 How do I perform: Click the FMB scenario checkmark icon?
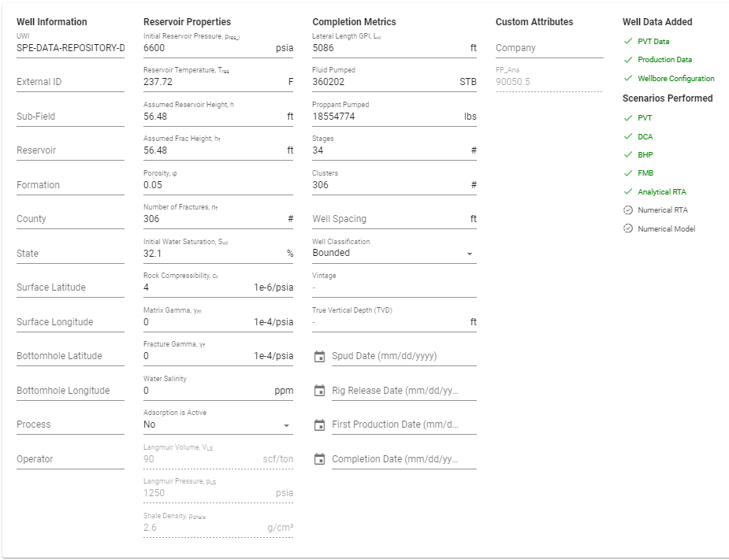click(x=628, y=172)
